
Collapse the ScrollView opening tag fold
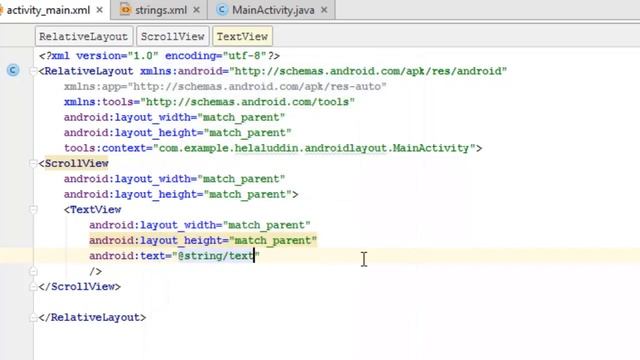tap(33, 164)
